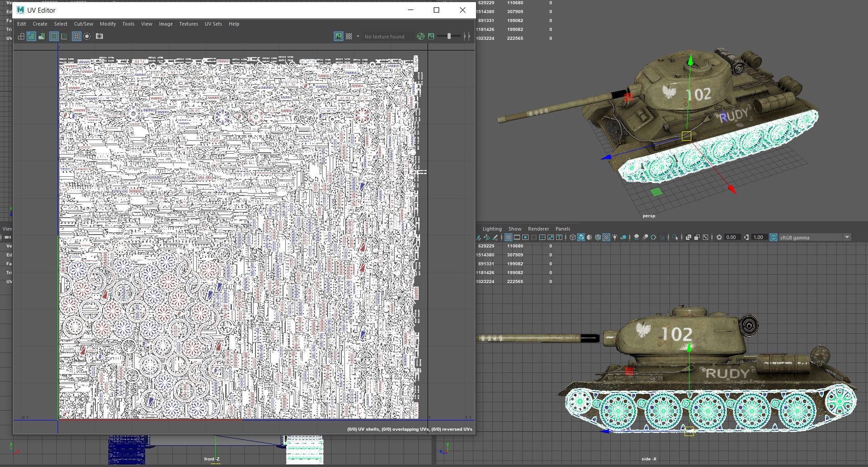Viewport: 868px width, 467px height.
Task: Toggle RGB channels display icon
Action: coord(421,36)
